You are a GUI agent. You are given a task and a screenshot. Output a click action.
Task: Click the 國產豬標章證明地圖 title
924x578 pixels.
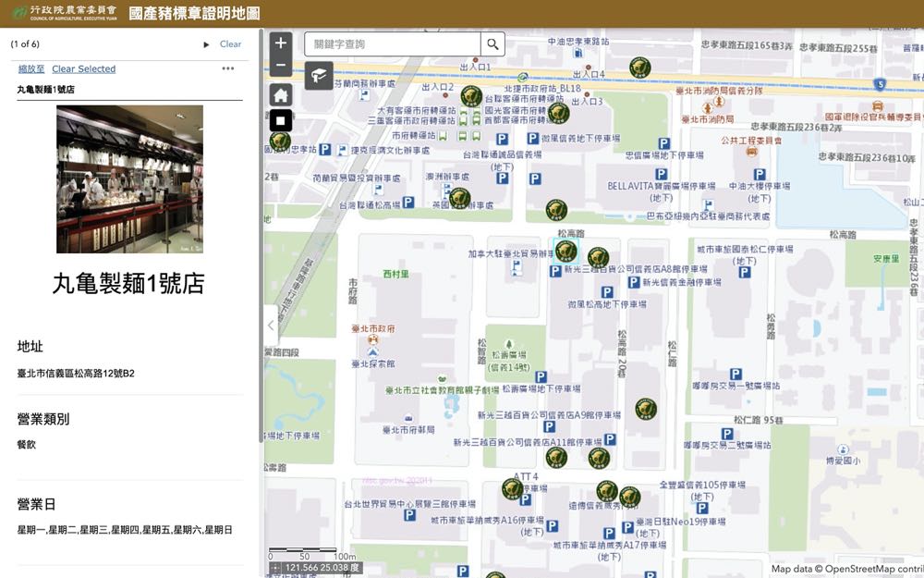coord(194,13)
